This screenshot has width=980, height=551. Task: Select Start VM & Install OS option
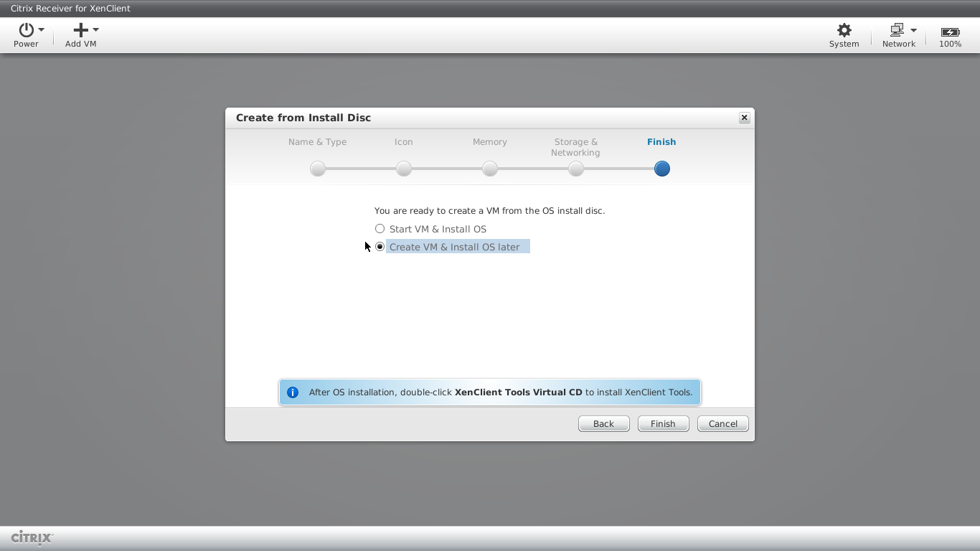tap(380, 229)
